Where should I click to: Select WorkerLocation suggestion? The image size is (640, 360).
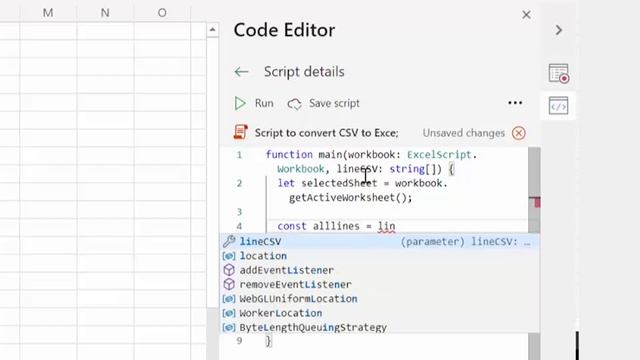380,313
